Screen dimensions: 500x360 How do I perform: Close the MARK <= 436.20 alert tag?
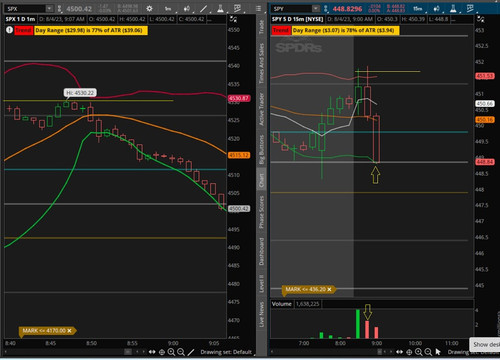coord(329,289)
